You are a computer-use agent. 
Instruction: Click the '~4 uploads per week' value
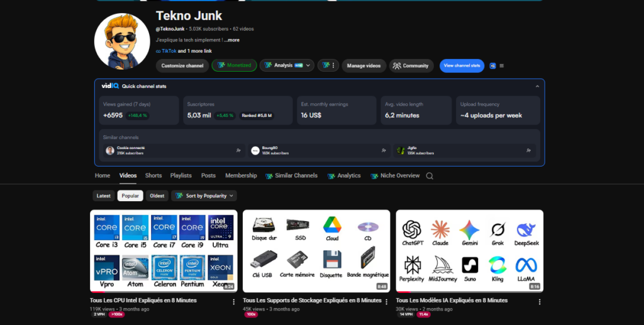pyautogui.click(x=491, y=115)
